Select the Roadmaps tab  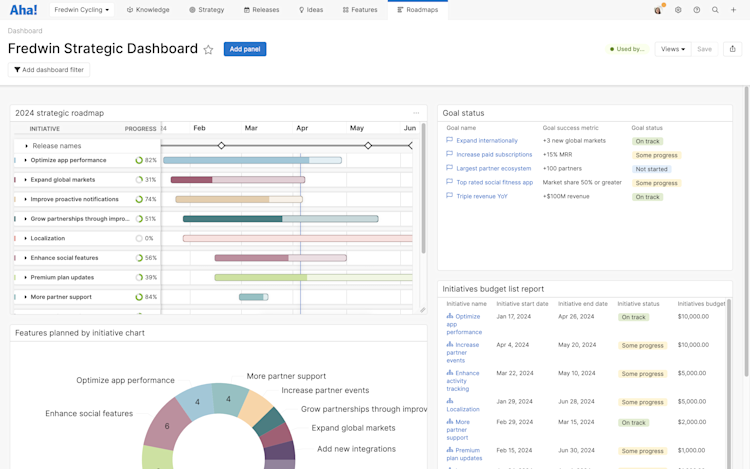tap(418, 10)
